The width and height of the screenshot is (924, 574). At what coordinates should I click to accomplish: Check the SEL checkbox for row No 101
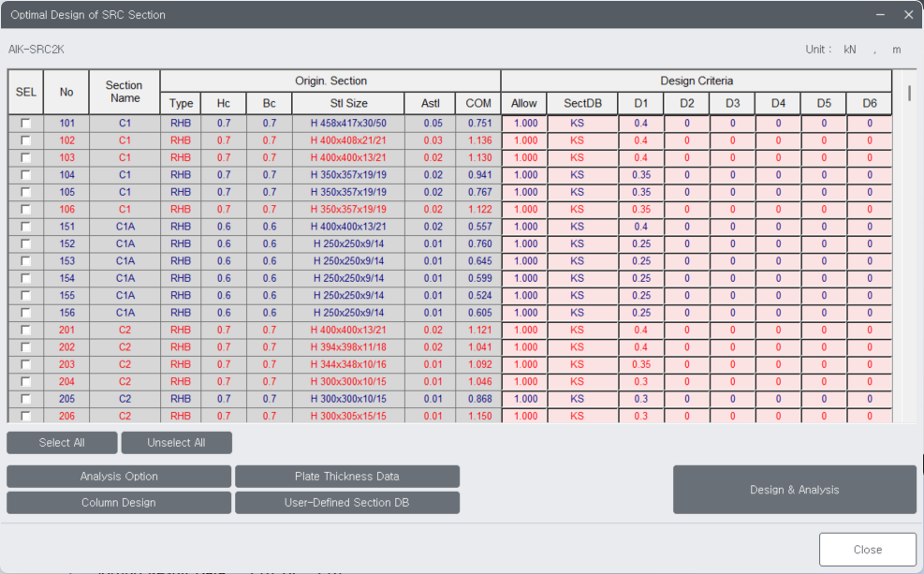click(26, 123)
